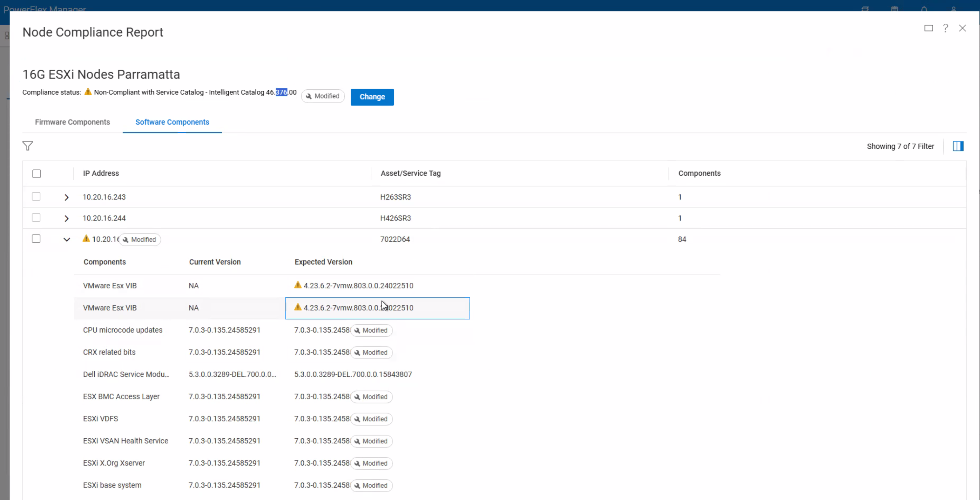
Task: Click the highlighted Expected Version cell for VMware Esx VIB
Action: (378, 308)
